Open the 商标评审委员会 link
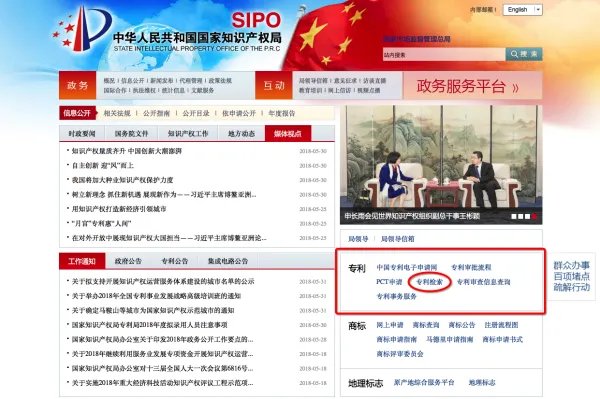The image size is (600, 399). tap(400, 354)
